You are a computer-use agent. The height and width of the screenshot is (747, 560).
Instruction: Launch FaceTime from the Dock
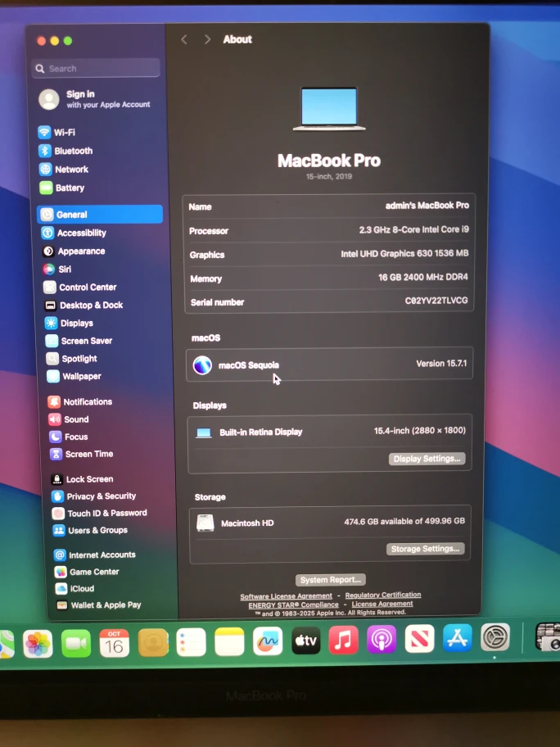point(75,643)
